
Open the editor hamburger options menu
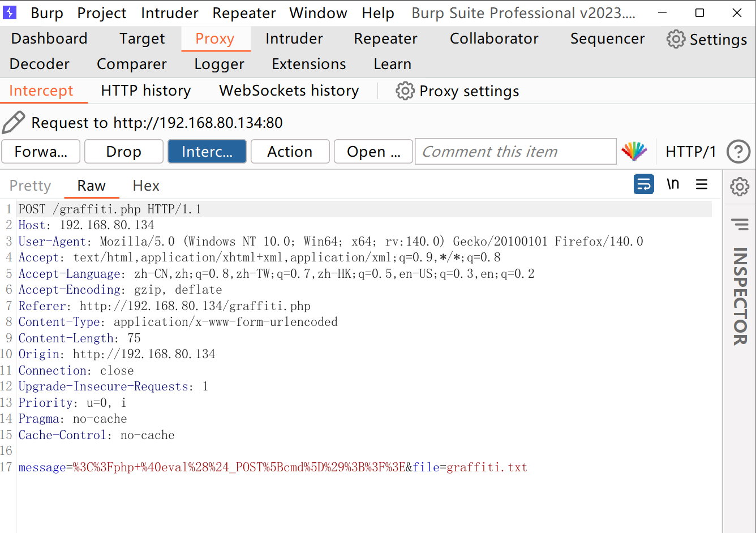click(702, 184)
